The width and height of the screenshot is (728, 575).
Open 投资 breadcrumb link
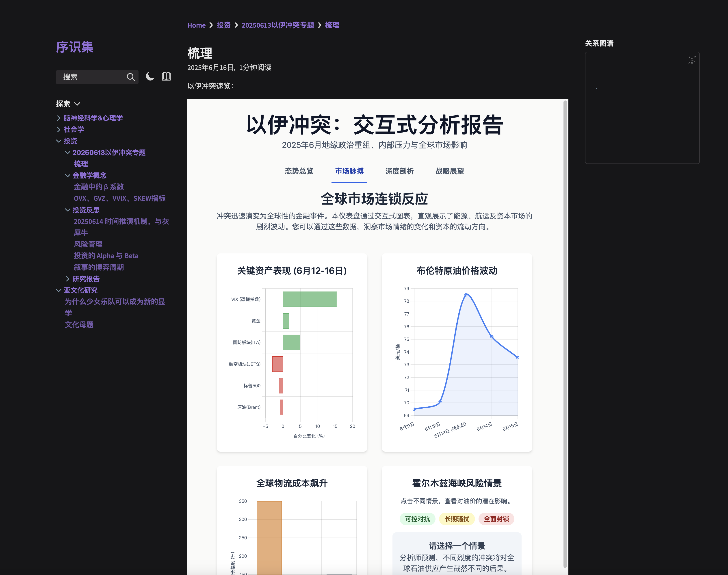tap(223, 25)
